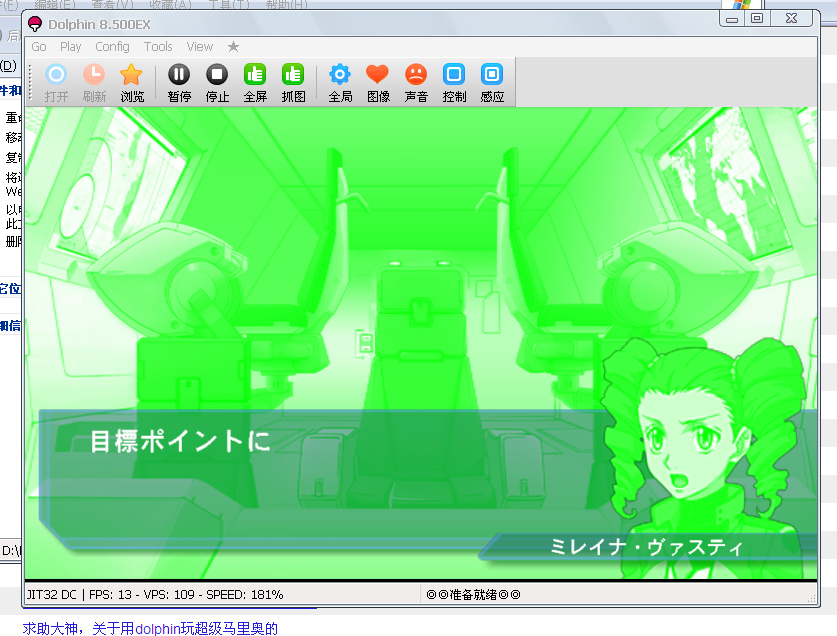The height and width of the screenshot is (636, 837).
Task: Minimize the Dolphin 8.500EX window
Action: (x=732, y=19)
